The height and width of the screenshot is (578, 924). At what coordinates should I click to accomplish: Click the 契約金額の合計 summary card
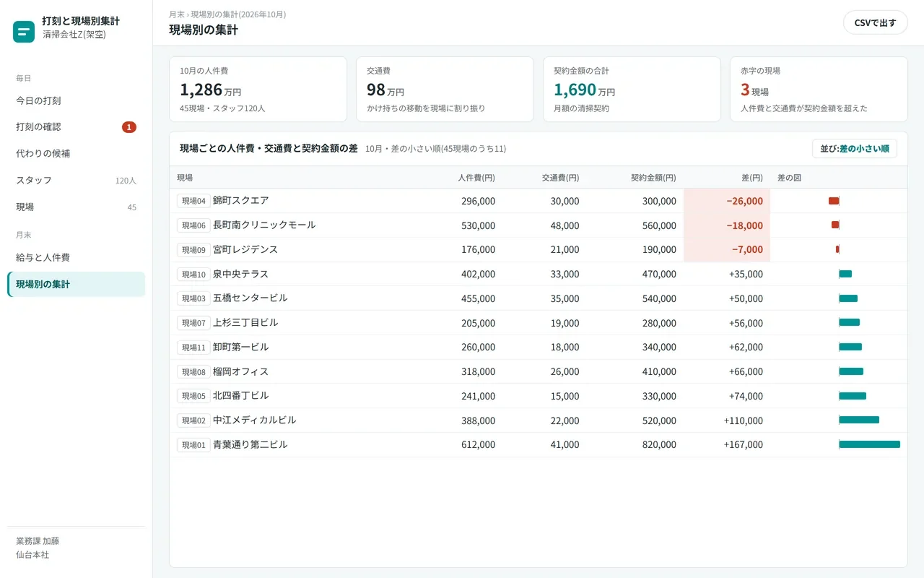coord(632,90)
